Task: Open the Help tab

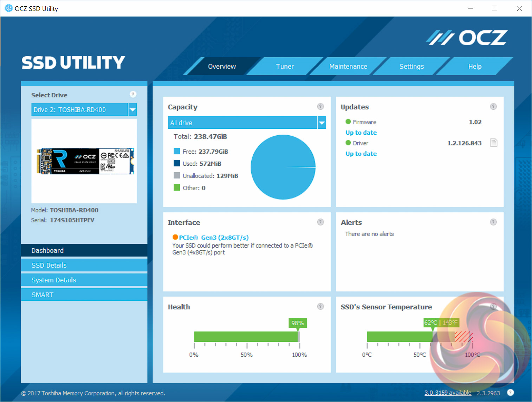Action: (x=475, y=66)
